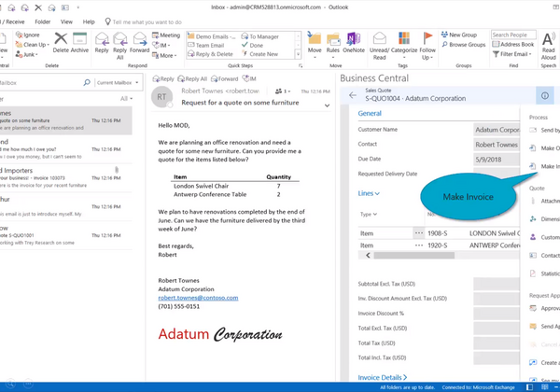Open the Current Mailbox scope dropdown
560x392 pixels.
pos(118,82)
